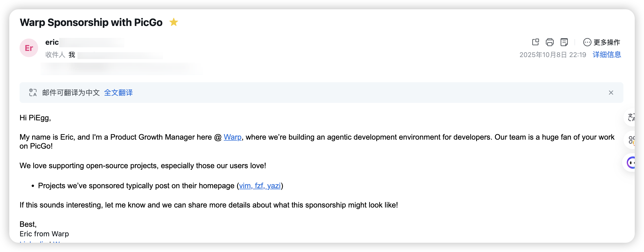Click the email subject "Warp Sponsorship with PicGo"
Screen dimensions: 644x252
[91, 22]
